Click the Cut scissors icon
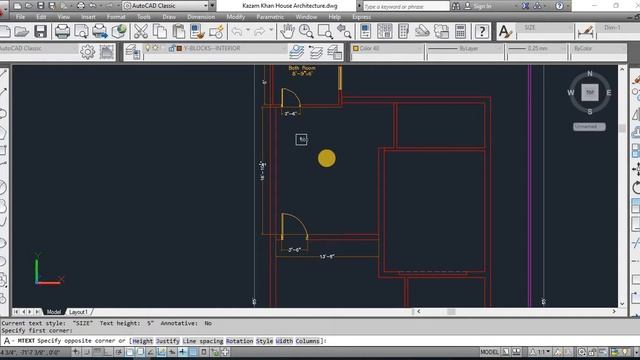Screen dimensions: 640x360 point(141,31)
